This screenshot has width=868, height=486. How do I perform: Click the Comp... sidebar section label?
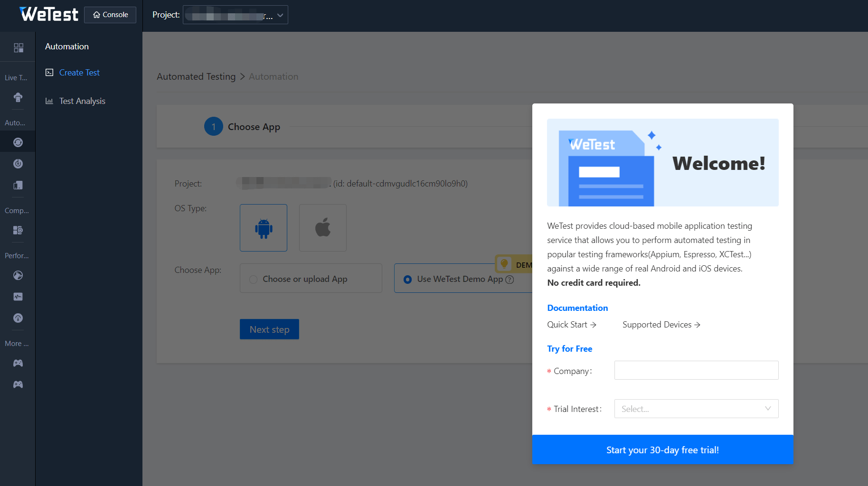point(17,211)
